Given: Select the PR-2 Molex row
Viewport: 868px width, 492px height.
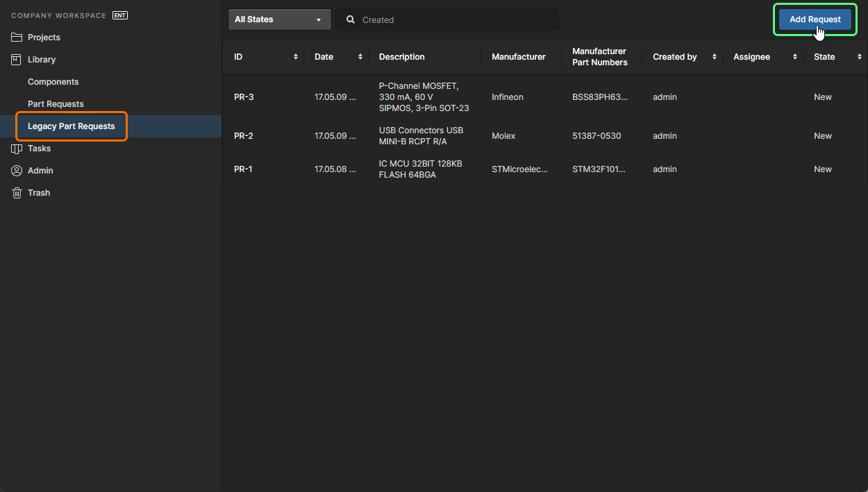Looking at the screenshot, I should [503, 136].
